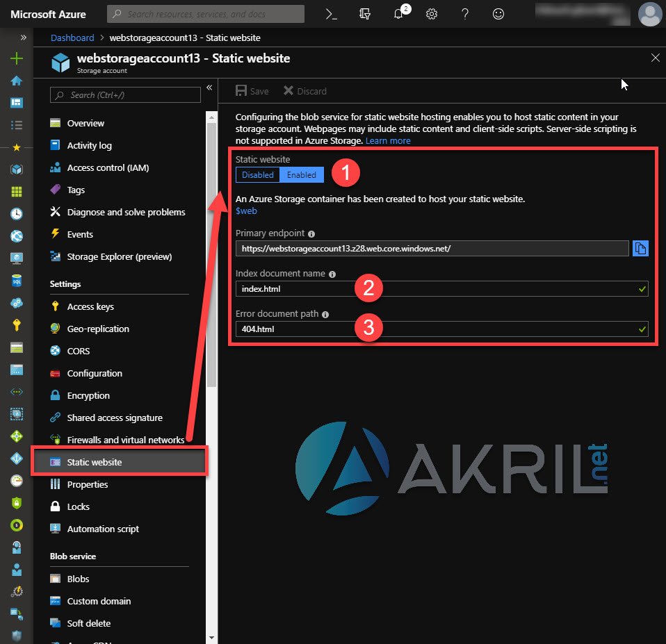Follow the Learn more link
The image size is (666, 644).
tap(388, 140)
